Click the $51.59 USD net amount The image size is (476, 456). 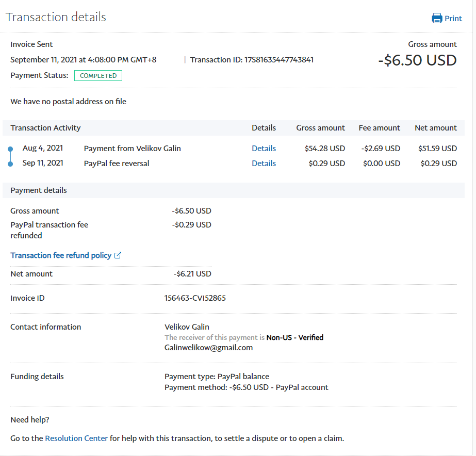click(437, 149)
